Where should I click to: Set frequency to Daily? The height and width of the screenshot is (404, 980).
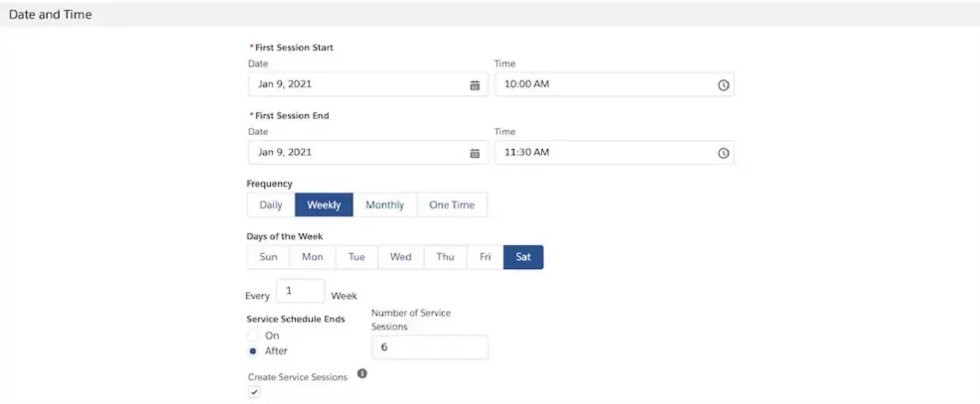click(x=271, y=204)
